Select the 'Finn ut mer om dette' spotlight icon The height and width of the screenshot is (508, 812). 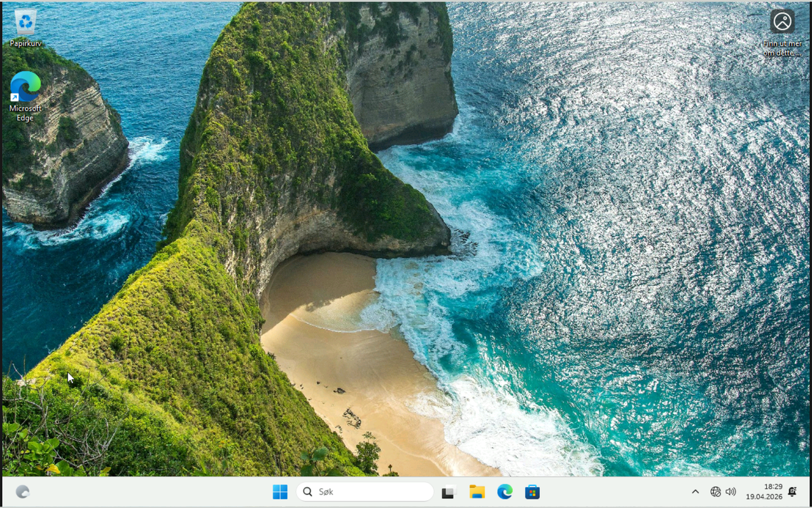tap(782, 21)
